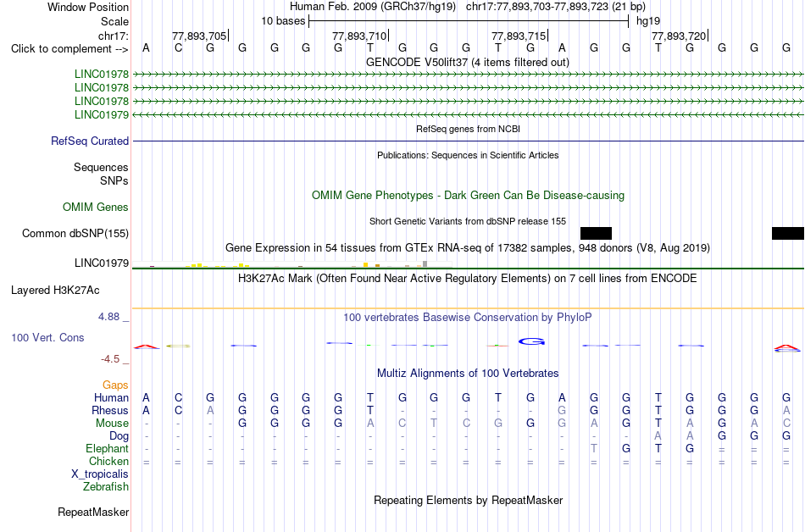The width and height of the screenshot is (805, 532).
Task: Click the 'OMIM Genes' track label
Action: click(96, 208)
